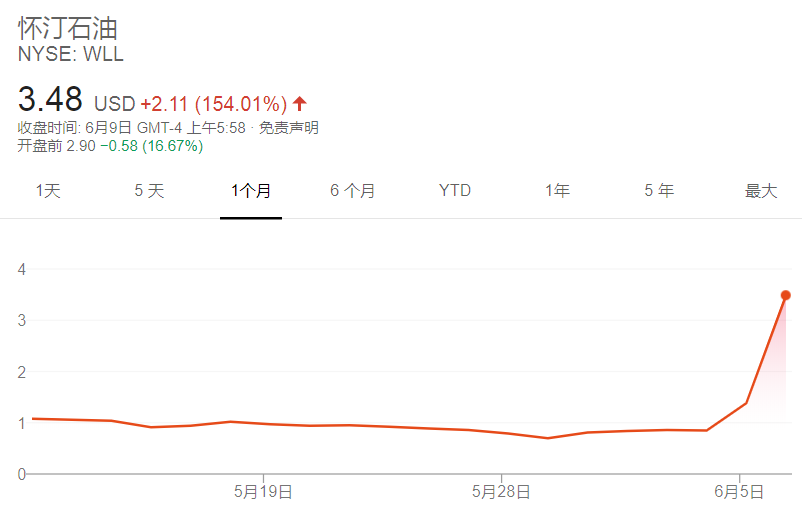The image size is (802, 529).
Task: Click the y-axis label 4
Action: pyautogui.click(x=21, y=269)
